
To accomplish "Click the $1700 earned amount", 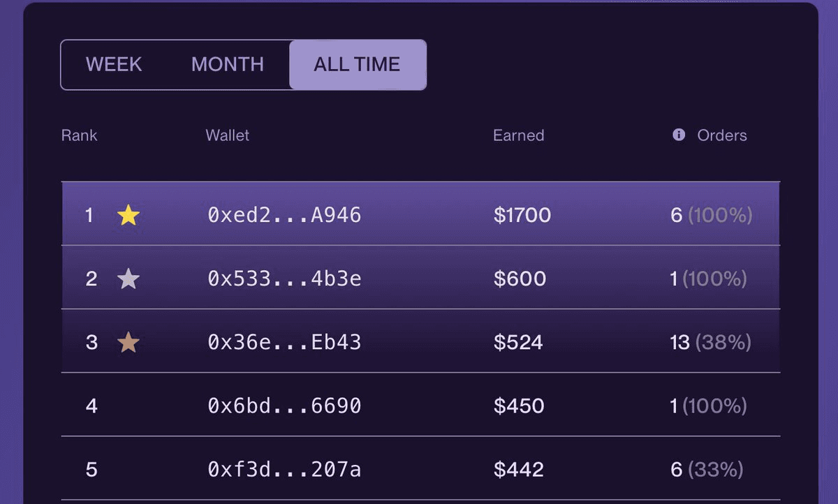I will tap(522, 215).
